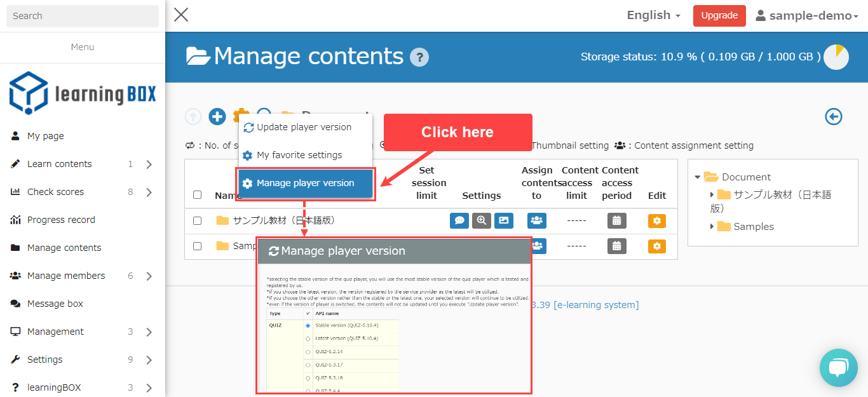The height and width of the screenshot is (397, 868).
Task: Open the chat support bubble
Action: click(x=838, y=367)
